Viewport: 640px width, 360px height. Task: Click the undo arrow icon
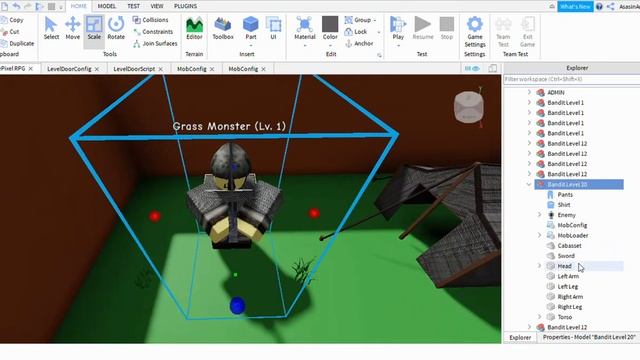[x=16, y=6]
